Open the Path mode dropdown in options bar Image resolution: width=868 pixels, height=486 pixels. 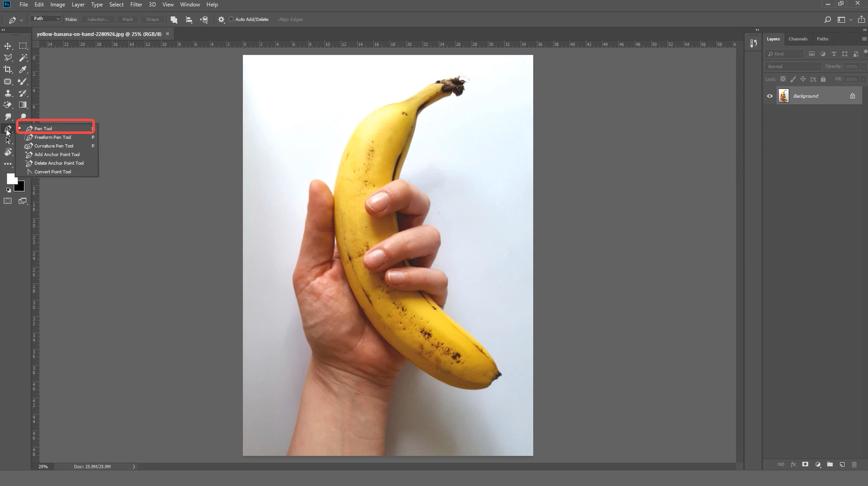click(45, 18)
